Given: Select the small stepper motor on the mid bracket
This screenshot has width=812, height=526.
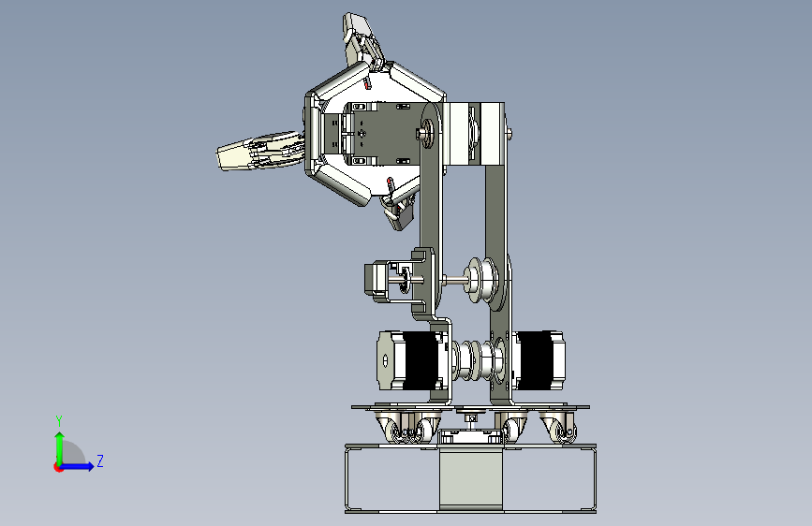Looking at the screenshot, I should (x=375, y=280).
